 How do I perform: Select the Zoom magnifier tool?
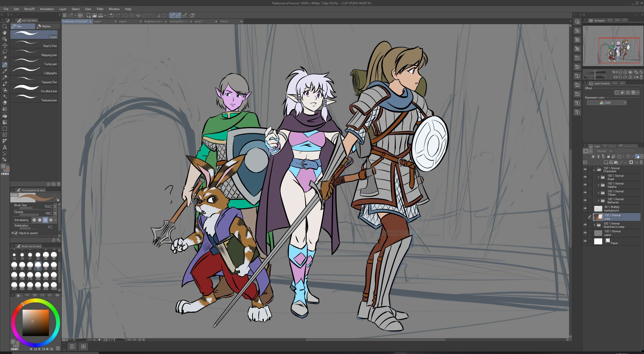pyautogui.click(x=5, y=26)
